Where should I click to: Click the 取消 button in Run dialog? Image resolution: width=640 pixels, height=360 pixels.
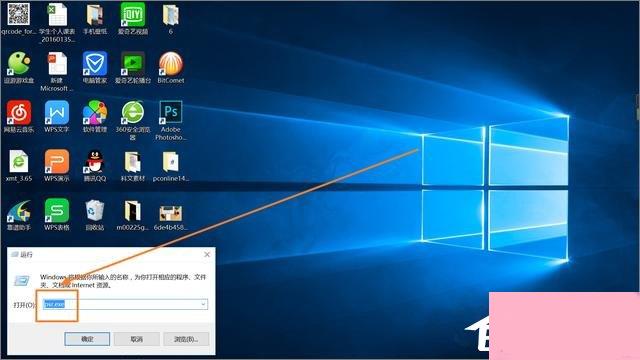136,339
